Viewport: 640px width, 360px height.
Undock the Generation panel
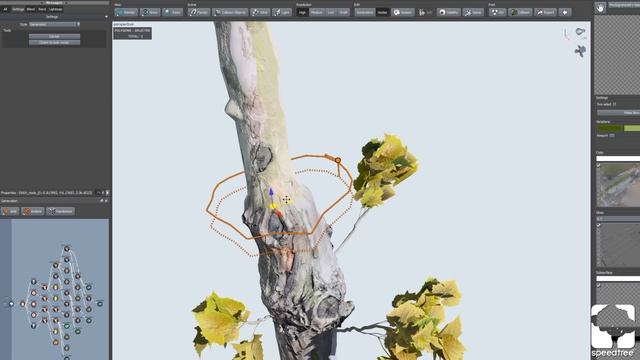[102, 201]
